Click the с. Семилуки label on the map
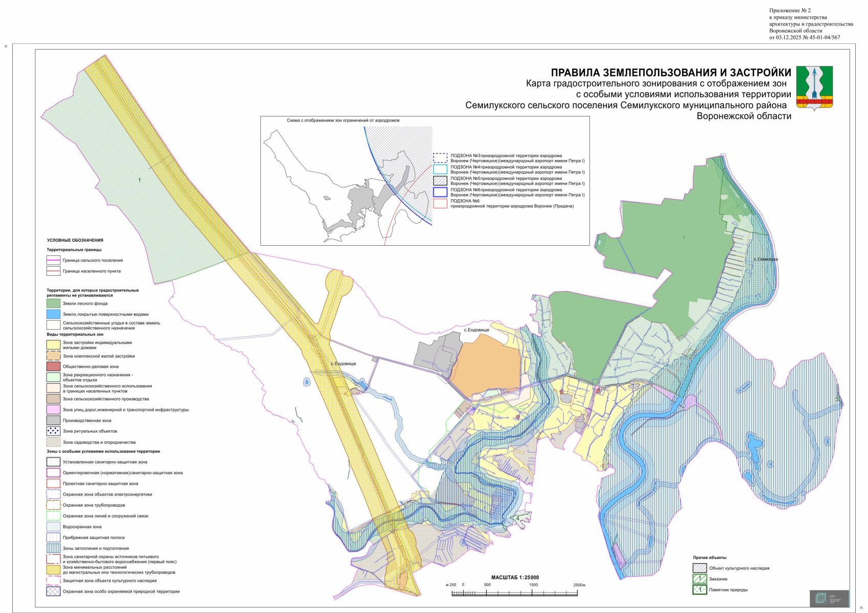This screenshot has width=868, height=613. click(765, 260)
